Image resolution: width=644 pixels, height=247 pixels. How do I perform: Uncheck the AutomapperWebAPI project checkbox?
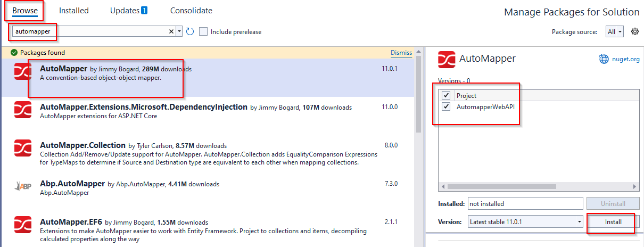pos(446,106)
